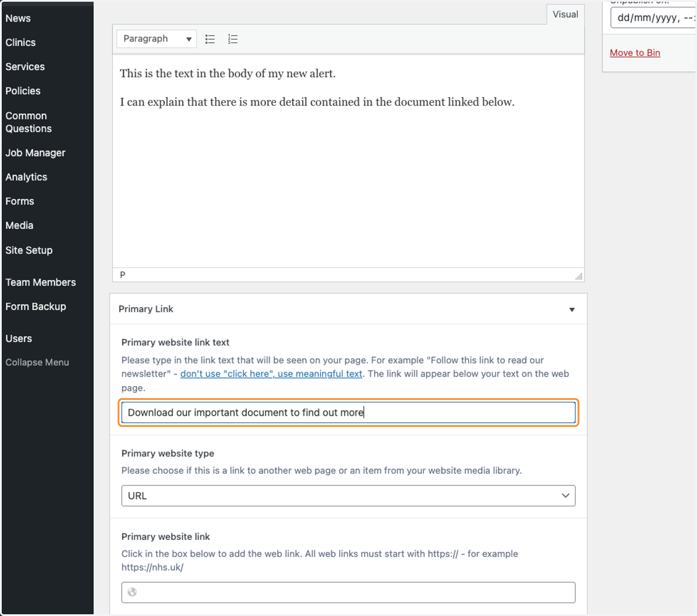The height and width of the screenshot is (616, 697).
Task: Open the Paragraph format dropdown
Action: point(157,39)
